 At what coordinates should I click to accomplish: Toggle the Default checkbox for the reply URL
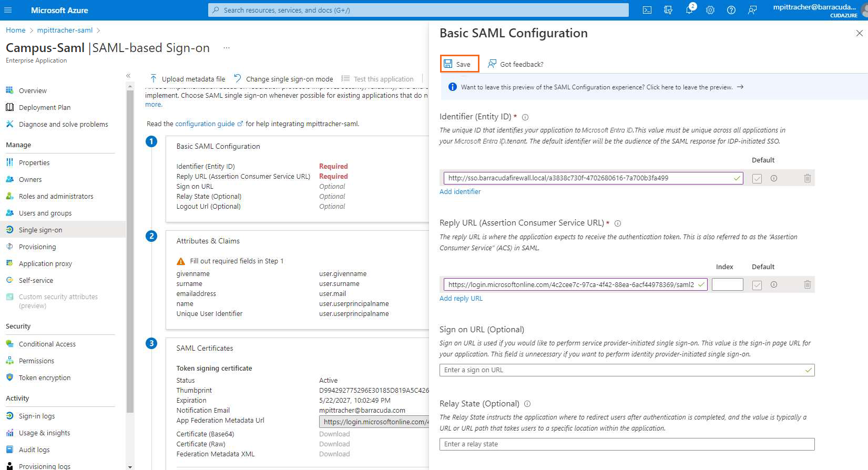pos(757,285)
